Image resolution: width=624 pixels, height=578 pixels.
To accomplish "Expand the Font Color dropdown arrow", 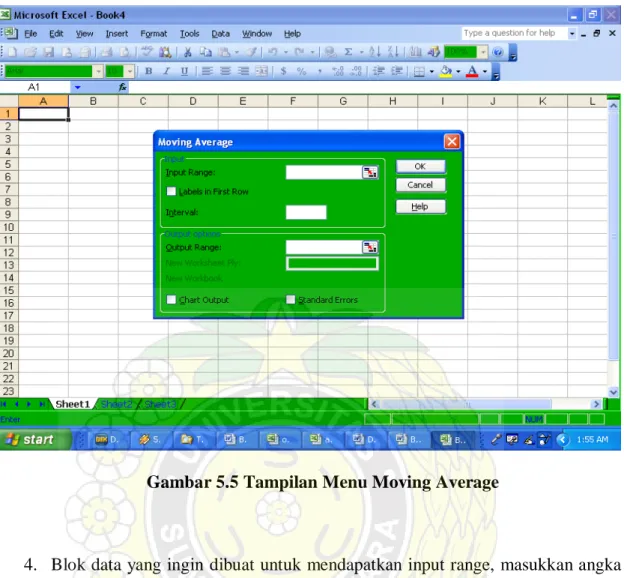I will click(485, 72).
